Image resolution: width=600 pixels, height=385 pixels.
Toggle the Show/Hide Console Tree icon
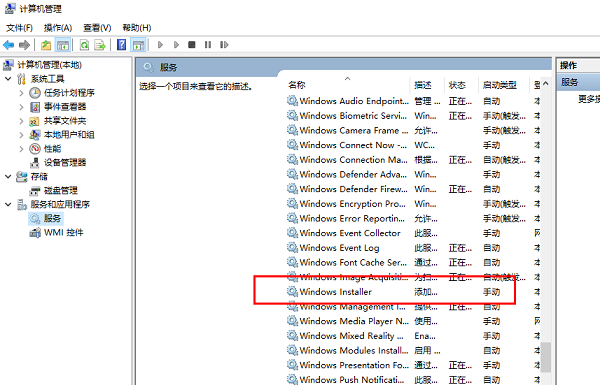click(63, 45)
